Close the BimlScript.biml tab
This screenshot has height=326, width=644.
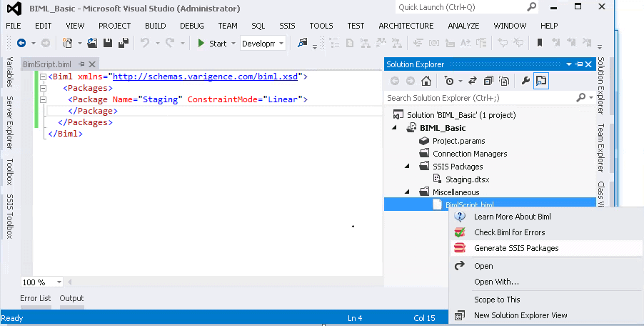[92, 64]
